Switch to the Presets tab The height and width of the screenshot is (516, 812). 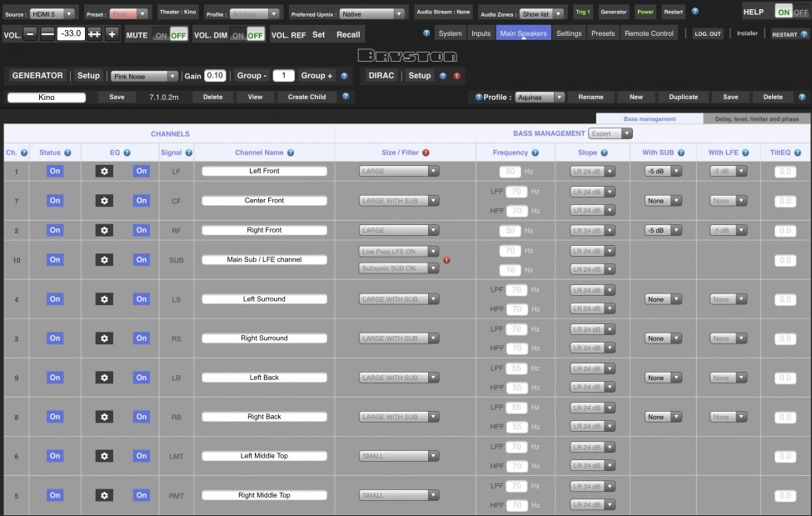[x=603, y=33]
